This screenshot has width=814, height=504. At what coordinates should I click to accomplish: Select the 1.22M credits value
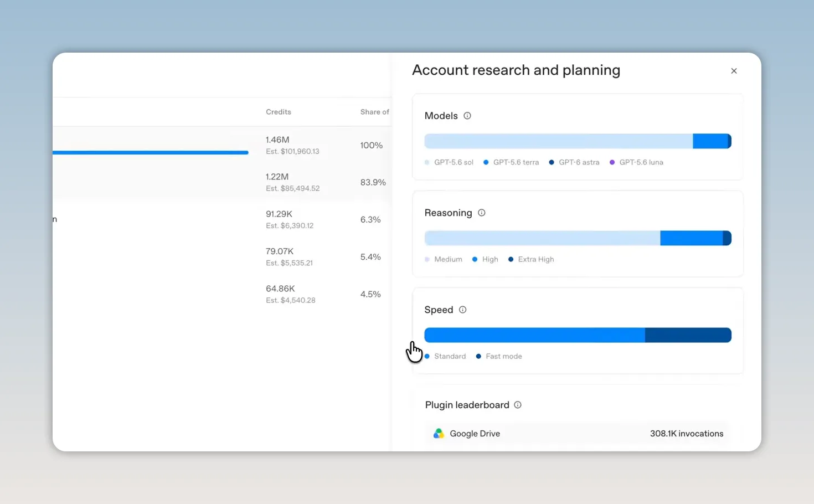(277, 177)
